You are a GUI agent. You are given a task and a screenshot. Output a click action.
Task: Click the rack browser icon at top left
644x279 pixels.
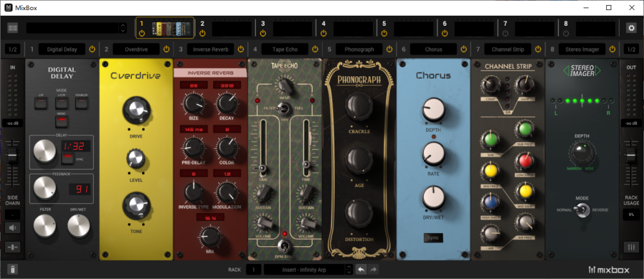(13, 28)
